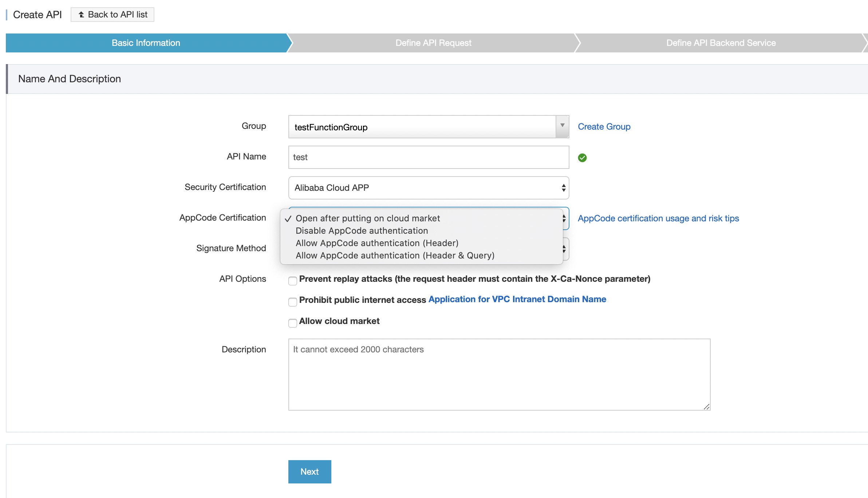Click the green API name validation checkmark
Viewport: 868px width, 498px height.
click(x=582, y=158)
